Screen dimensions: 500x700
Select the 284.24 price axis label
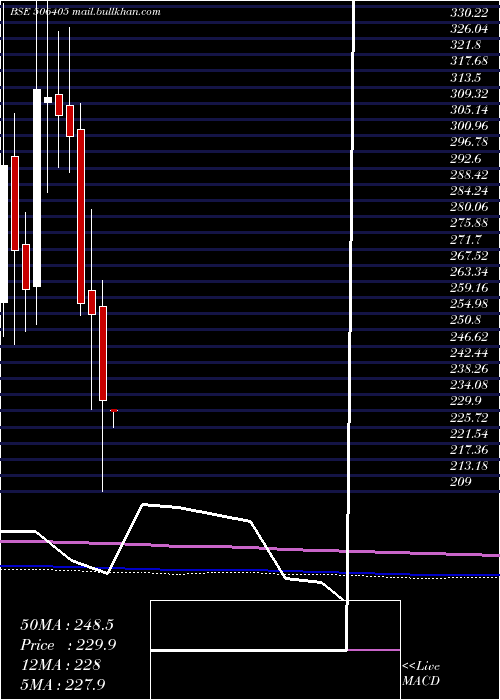(469, 191)
